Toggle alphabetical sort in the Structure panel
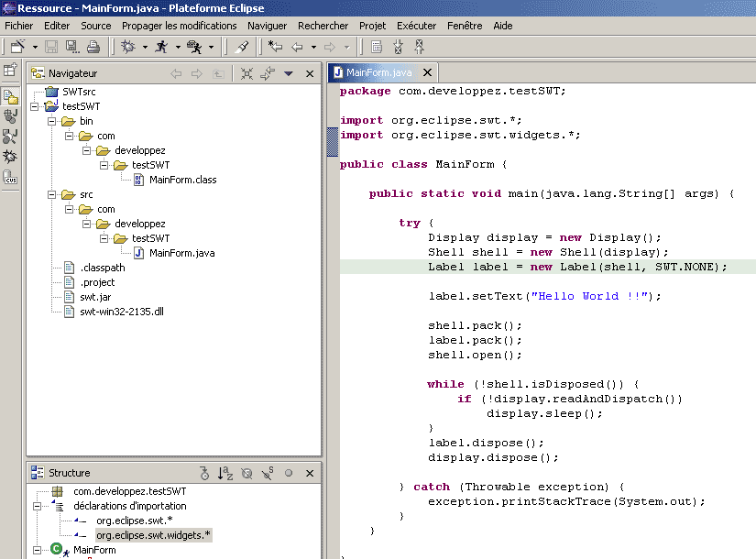This screenshot has height=559, width=756. point(225,473)
